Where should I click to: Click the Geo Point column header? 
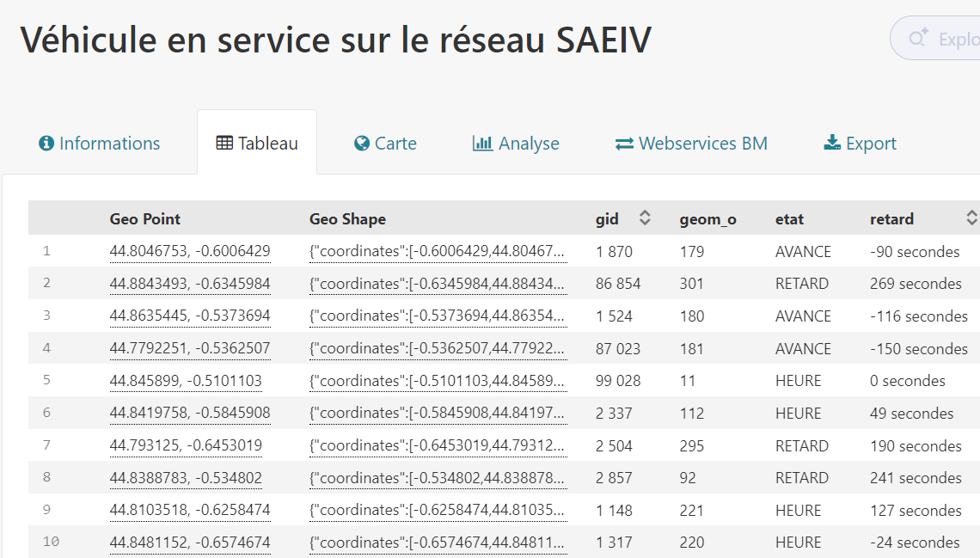145,219
